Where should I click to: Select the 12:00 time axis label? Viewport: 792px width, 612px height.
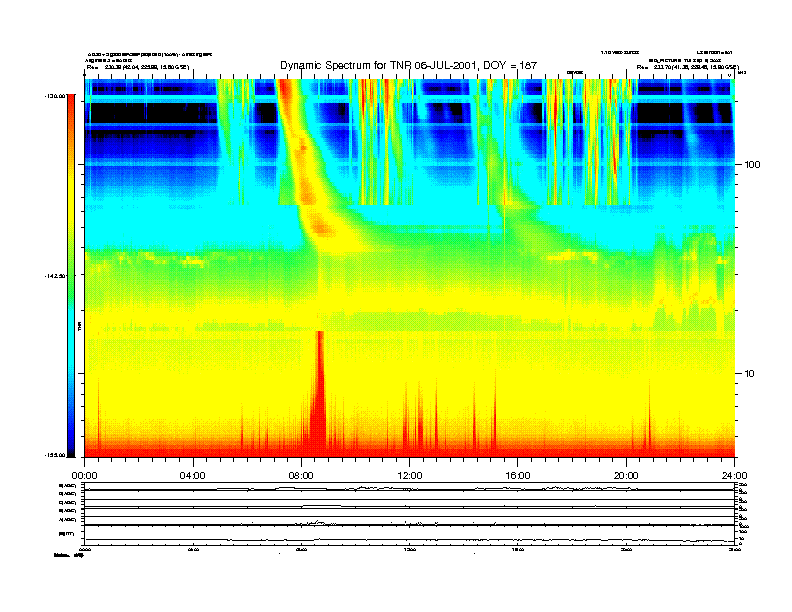pos(409,476)
